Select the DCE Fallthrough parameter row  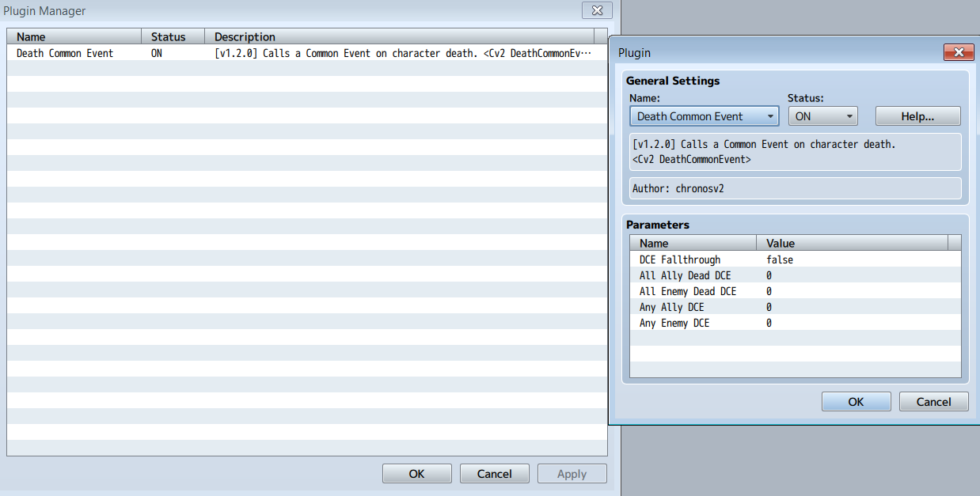pos(795,259)
